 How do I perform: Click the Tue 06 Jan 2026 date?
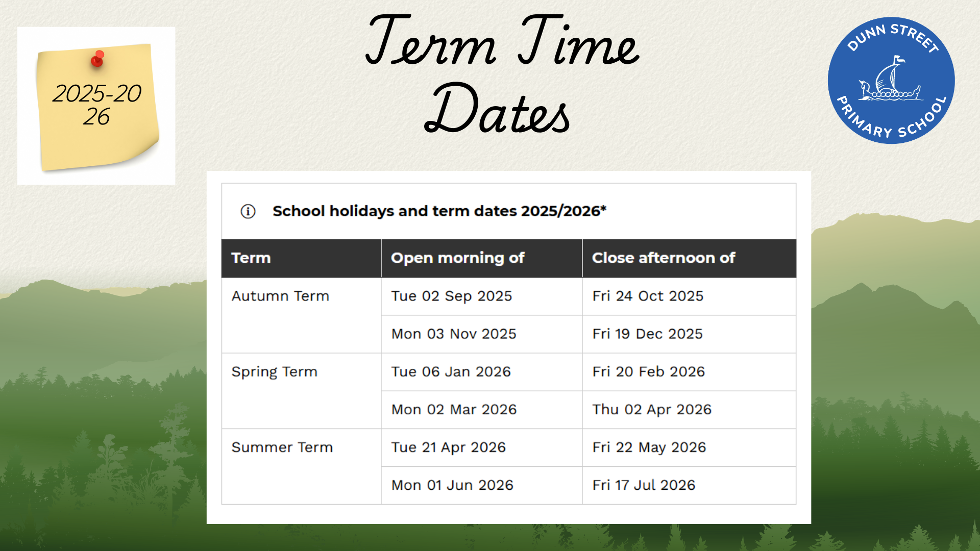(x=451, y=372)
